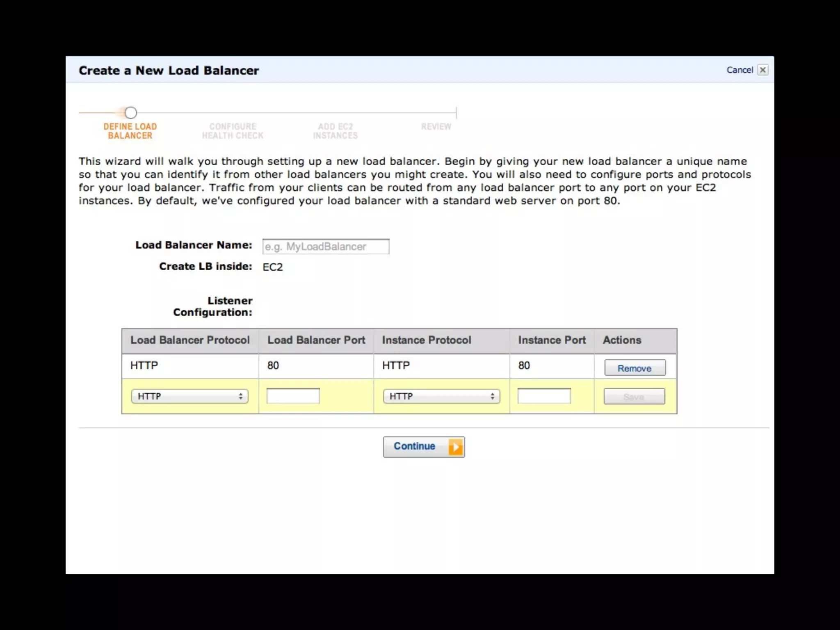Jump to the Review step
The image size is (840, 630).
pyautogui.click(x=436, y=127)
